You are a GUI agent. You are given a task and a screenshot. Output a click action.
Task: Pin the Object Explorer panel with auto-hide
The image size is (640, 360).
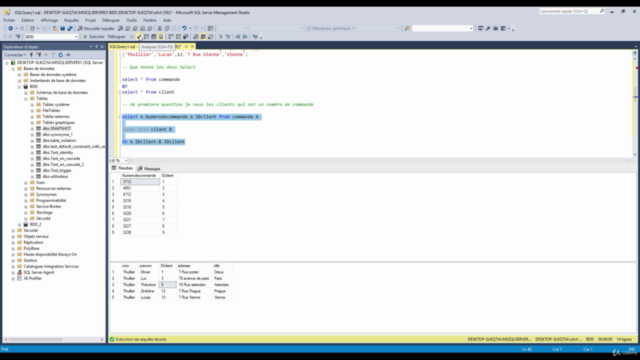(x=96, y=47)
